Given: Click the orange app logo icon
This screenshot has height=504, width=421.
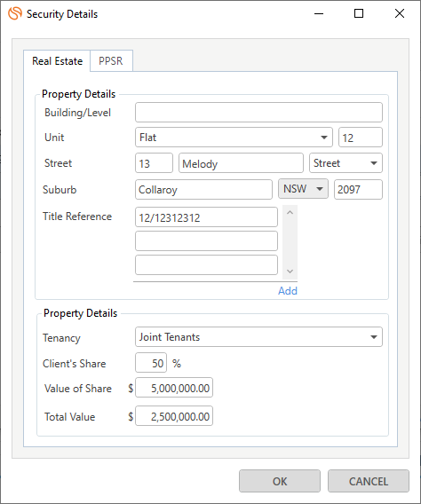Looking at the screenshot, I should point(15,13).
